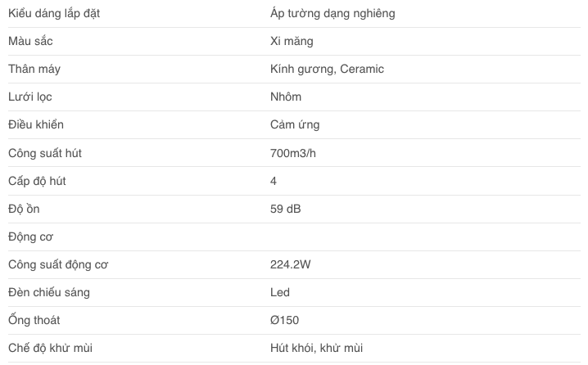588x365 pixels.
Task: Click the 'Điều khiển' row label
Action: (x=36, y=124)
